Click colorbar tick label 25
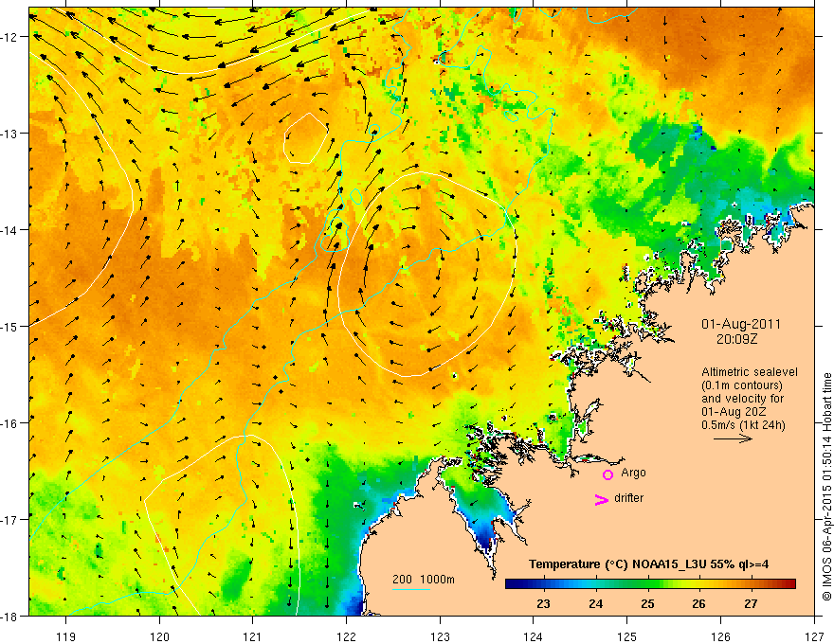 (x=647, y=604)
